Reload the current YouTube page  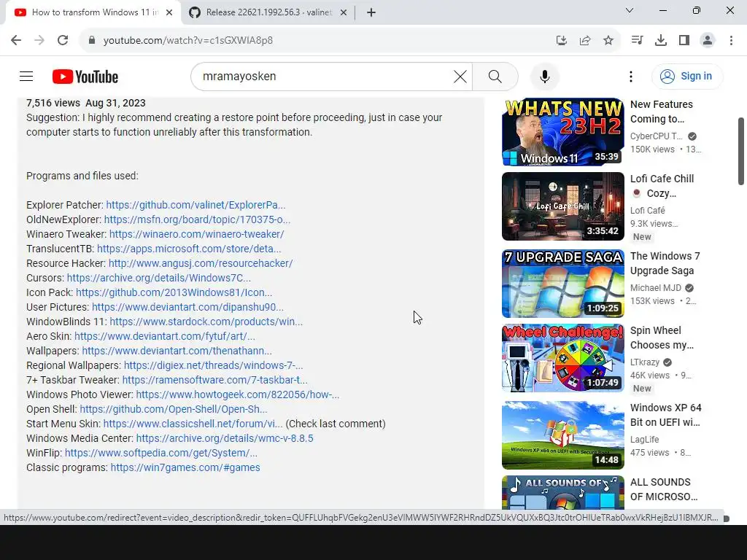click(x=63, y=41)
